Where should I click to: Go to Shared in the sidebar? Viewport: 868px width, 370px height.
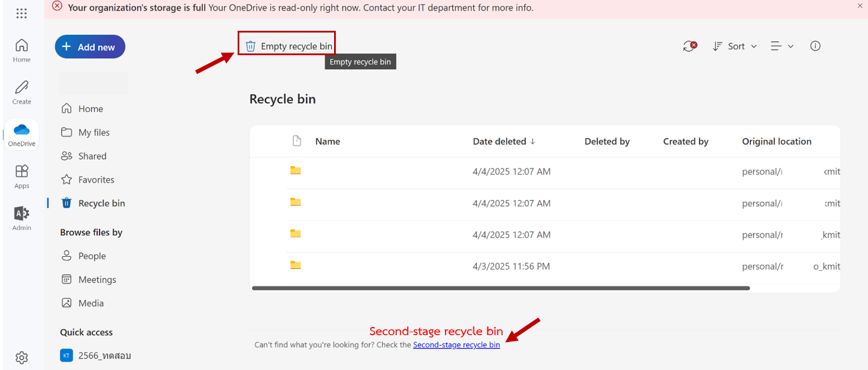(x=92, y=156)
